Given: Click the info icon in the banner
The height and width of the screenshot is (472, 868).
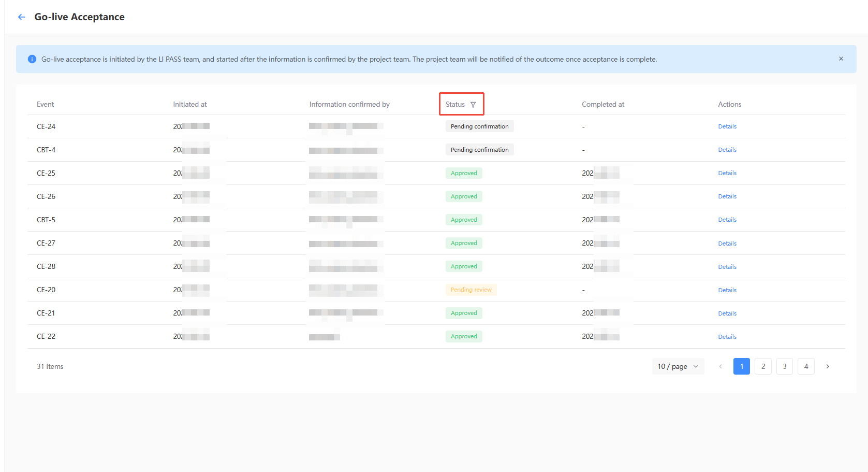Looking at the screenshot, I should coord(32,59).
